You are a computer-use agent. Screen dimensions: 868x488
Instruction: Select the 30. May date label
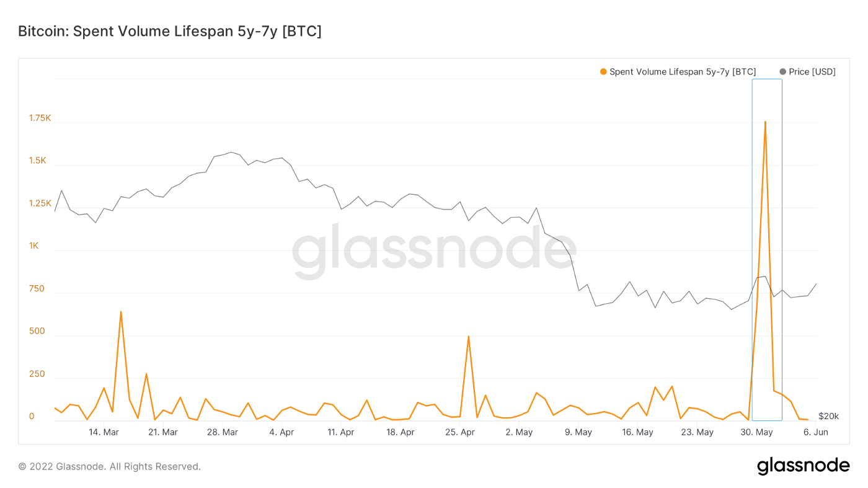coord(756,432)
